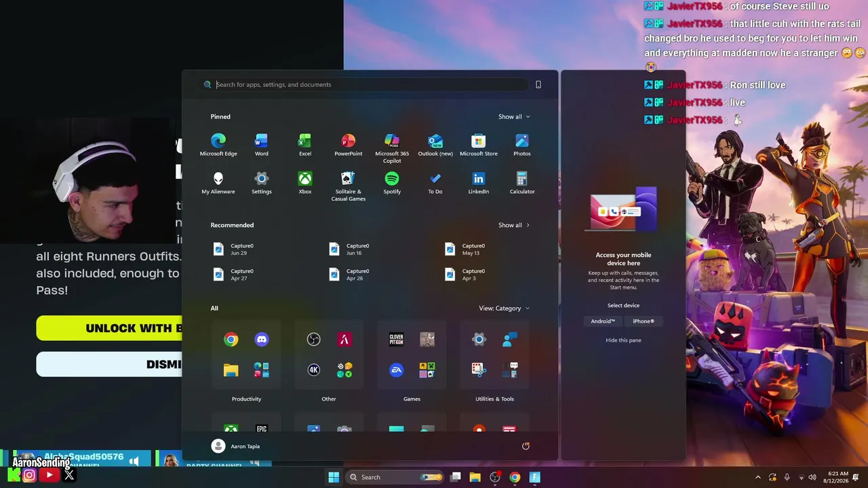
Task: Launch Microsoft Store from pinned apps
Action: click(479, 145)
